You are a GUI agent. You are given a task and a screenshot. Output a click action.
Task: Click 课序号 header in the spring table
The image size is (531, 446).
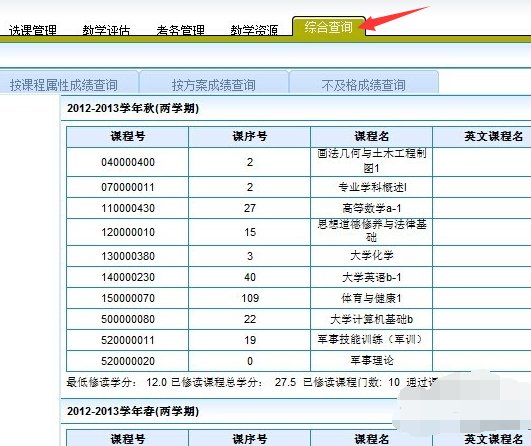click(x=250, y=439)
